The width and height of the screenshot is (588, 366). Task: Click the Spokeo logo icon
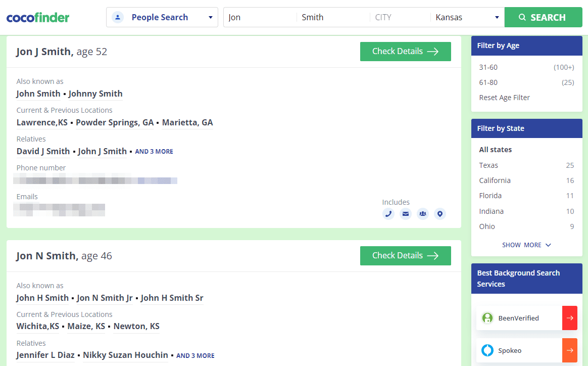pos(487,350)
